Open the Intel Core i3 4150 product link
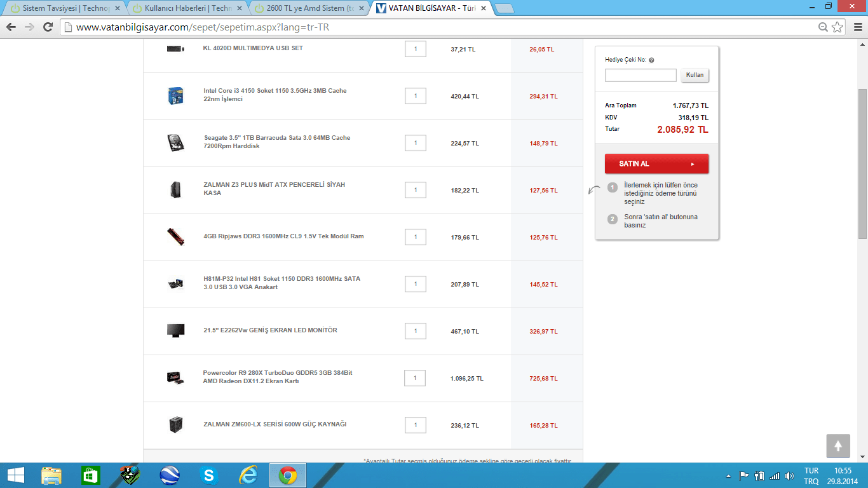This screenshot has width=868, height=488. pos(275,95)
